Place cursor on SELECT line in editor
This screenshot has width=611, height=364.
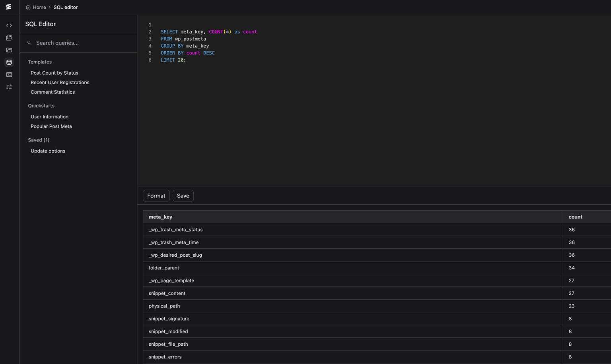[209, 32]
